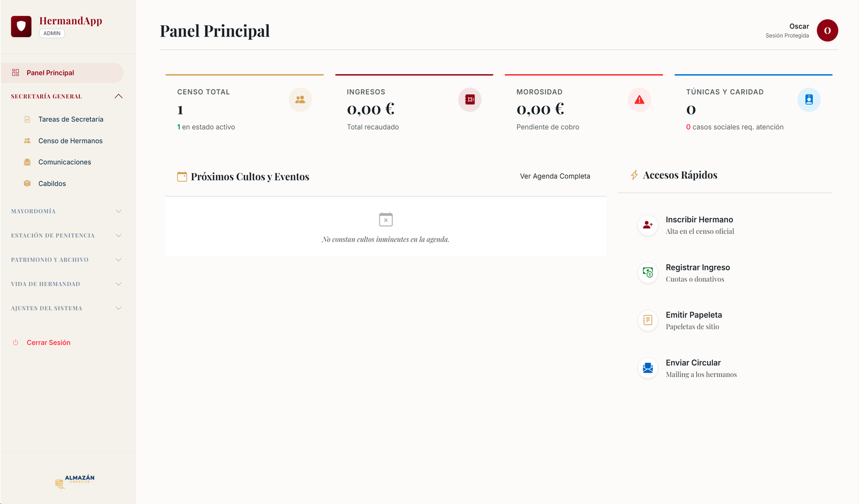
Task: Log out with Cerrar Sesión
Action: point(48,342)
